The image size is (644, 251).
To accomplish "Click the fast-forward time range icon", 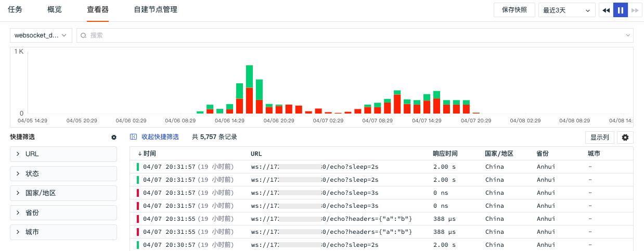I will pos(635,10).
